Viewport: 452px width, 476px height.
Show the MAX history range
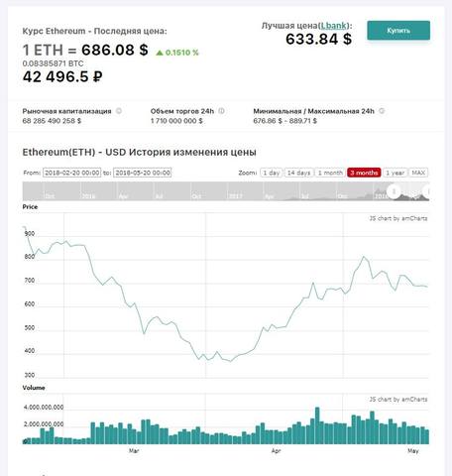point(418,173)
